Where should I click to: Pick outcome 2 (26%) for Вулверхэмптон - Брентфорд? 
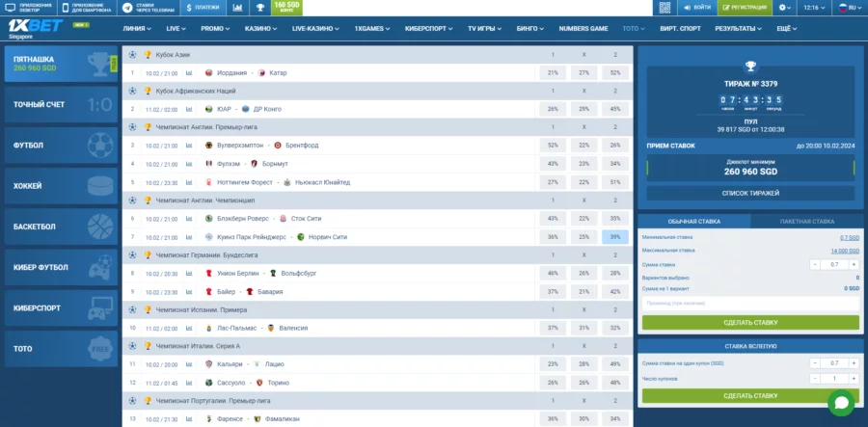tap(615, 146)
